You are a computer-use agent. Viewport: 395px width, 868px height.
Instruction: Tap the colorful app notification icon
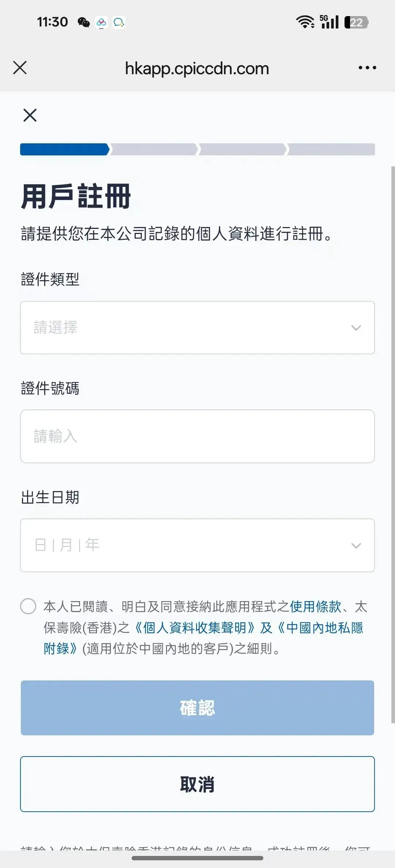tap(101, 22)
